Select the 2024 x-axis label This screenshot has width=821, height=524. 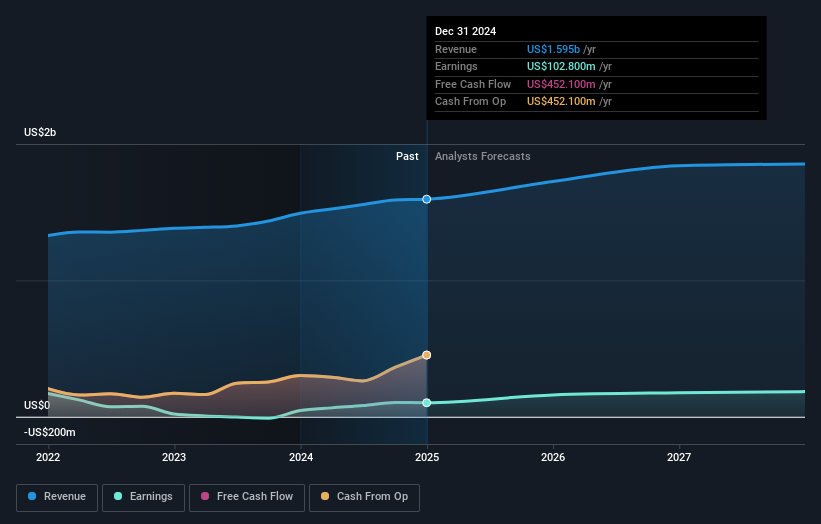[301, 457]
